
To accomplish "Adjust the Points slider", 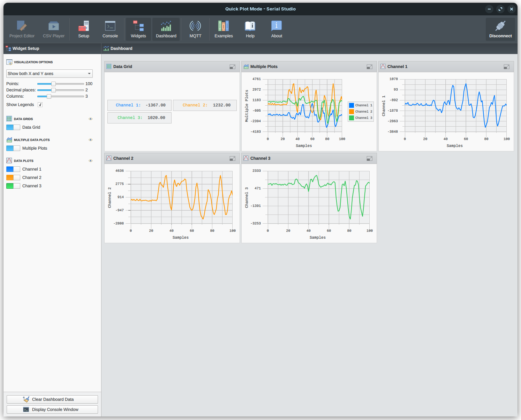I will (53, 84).
